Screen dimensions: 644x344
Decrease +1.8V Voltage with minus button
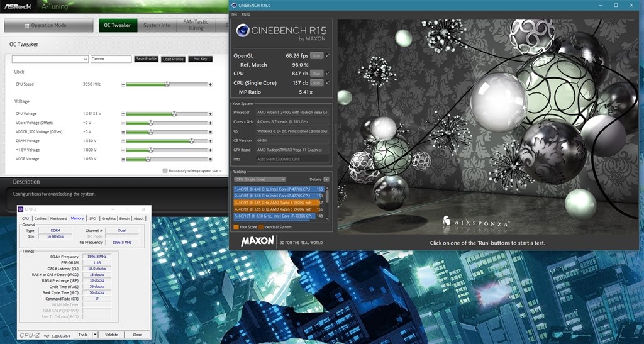coord(123,150)
